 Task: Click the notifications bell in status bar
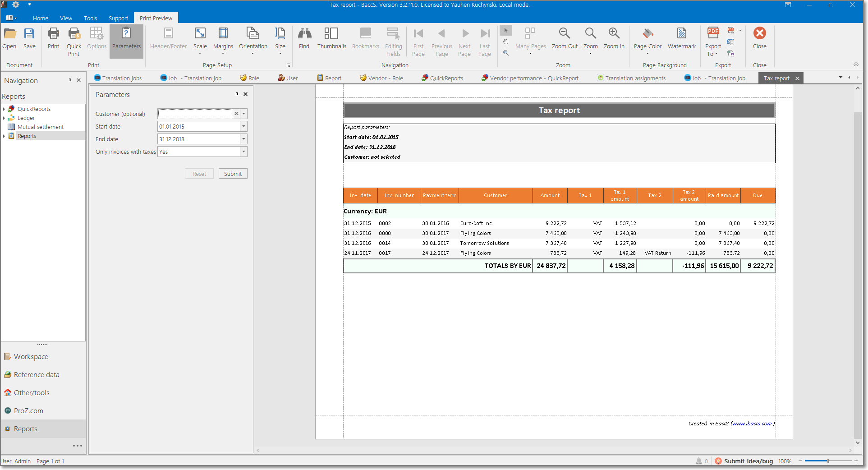(699, 461)
